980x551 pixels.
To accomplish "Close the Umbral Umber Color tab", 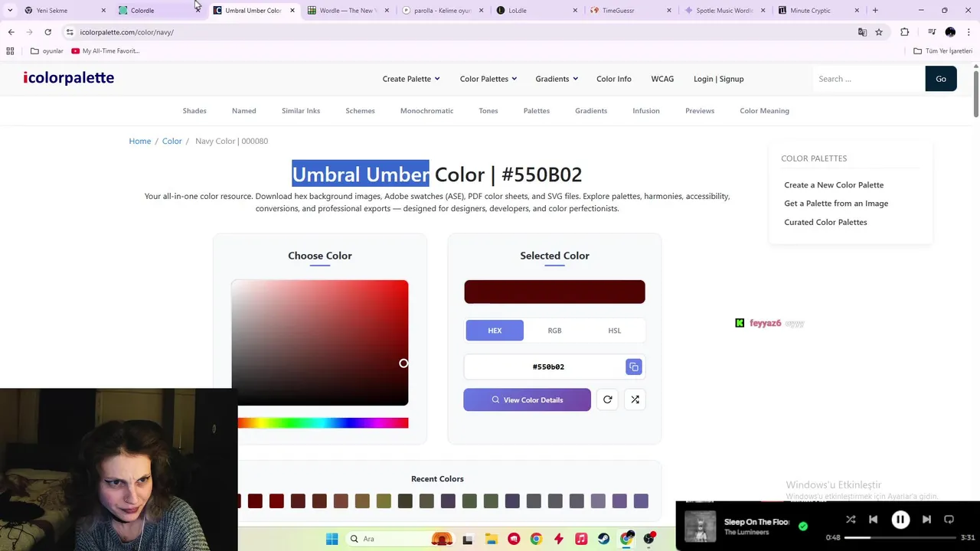I will (x=292, y=11).
